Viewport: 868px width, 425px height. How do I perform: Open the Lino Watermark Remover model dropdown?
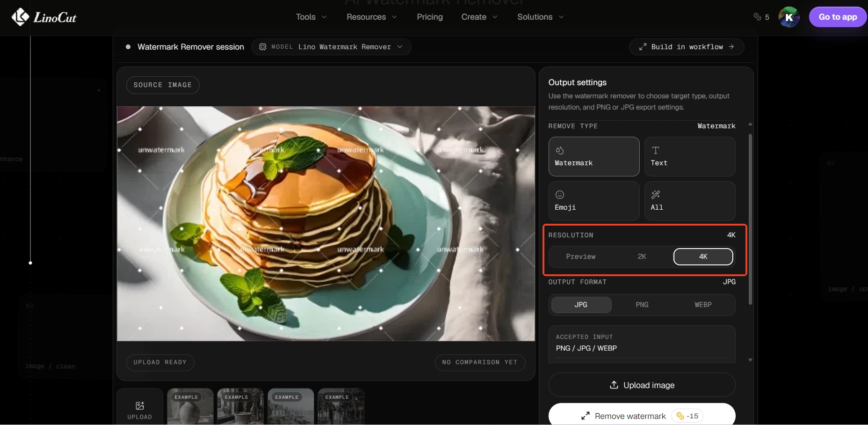[331, 47]
